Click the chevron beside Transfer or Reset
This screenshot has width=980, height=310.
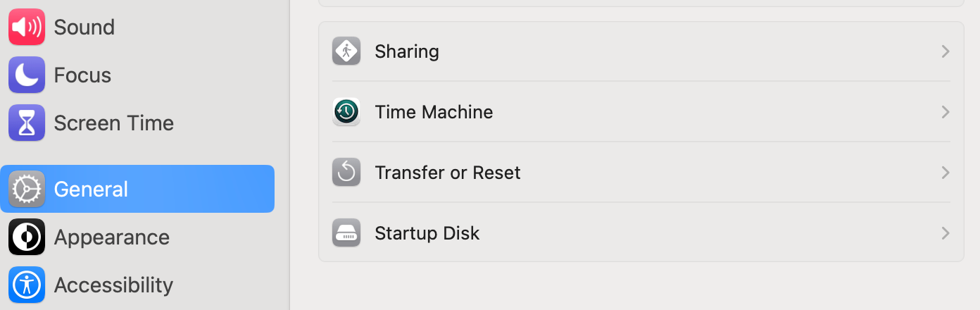tap(946, 173)
